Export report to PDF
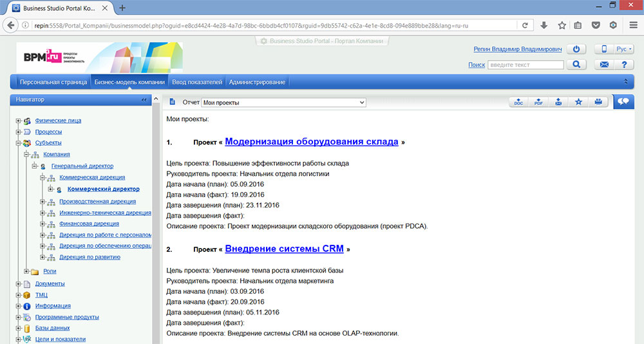644x344 pixels. (538, 102)
